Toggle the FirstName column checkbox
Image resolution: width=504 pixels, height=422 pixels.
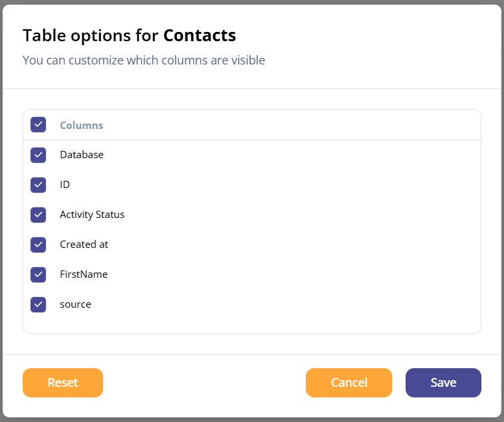point(39,274)
